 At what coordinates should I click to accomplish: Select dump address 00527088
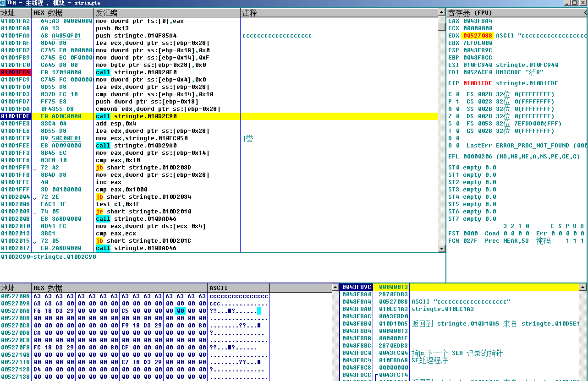[16, 296]
